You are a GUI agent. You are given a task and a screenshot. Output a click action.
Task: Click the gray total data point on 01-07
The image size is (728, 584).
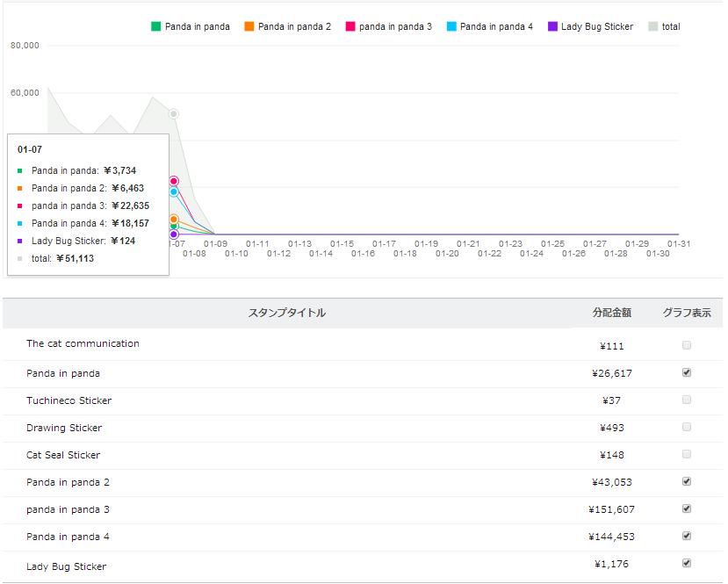[174, 114]
